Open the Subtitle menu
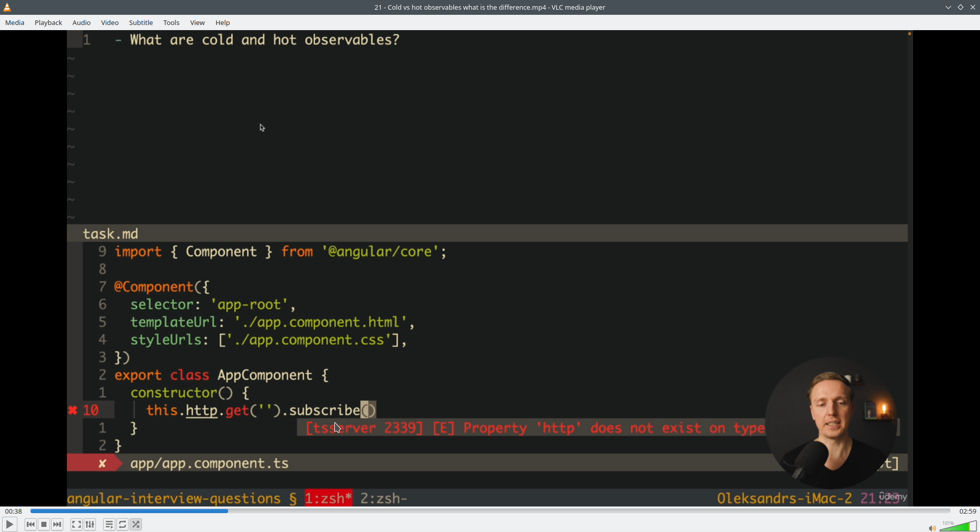This screenshot has width=980, height=532. [141, 22]
